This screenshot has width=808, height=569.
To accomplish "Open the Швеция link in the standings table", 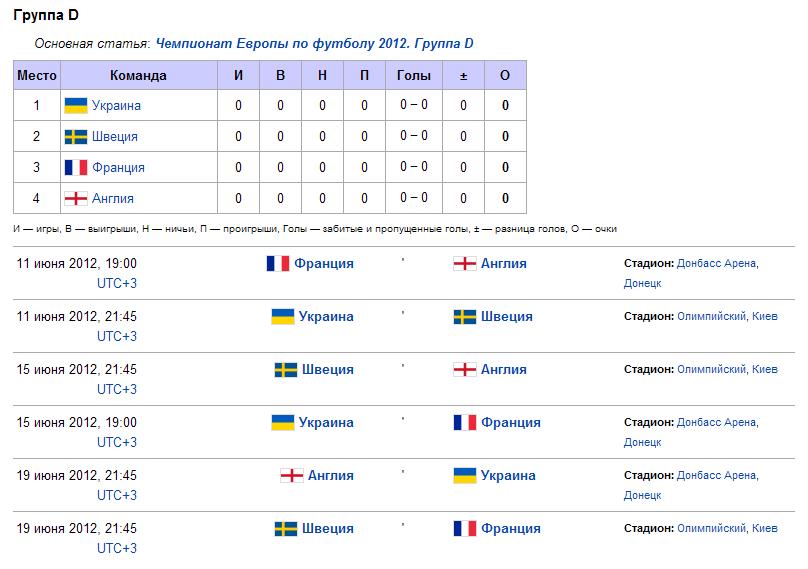I will tap(114, 136).
